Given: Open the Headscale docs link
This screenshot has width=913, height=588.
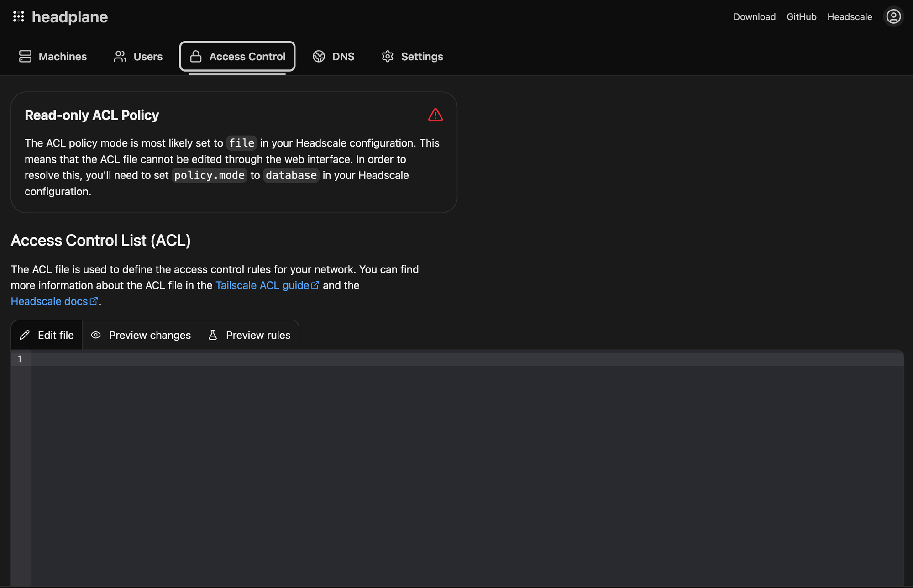Looking at the screenshot, I should pyautogui.click(x=49, y=301).
